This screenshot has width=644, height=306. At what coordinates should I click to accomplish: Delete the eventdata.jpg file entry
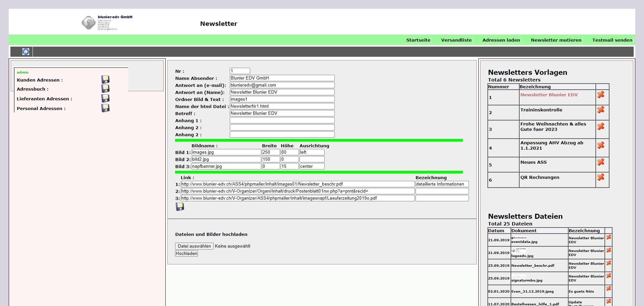coord(608,237)
